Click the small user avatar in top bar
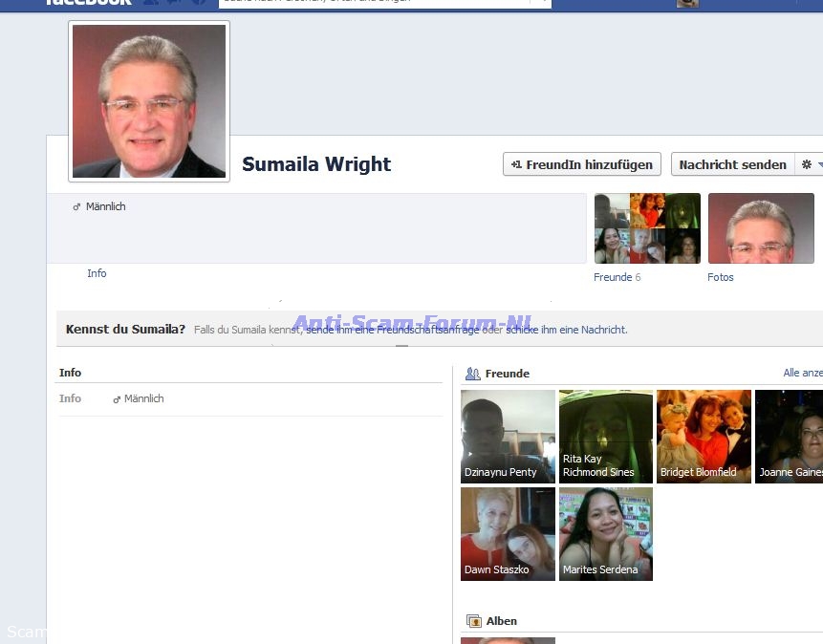This screenshot has width=823, height=644. (687, 3)
